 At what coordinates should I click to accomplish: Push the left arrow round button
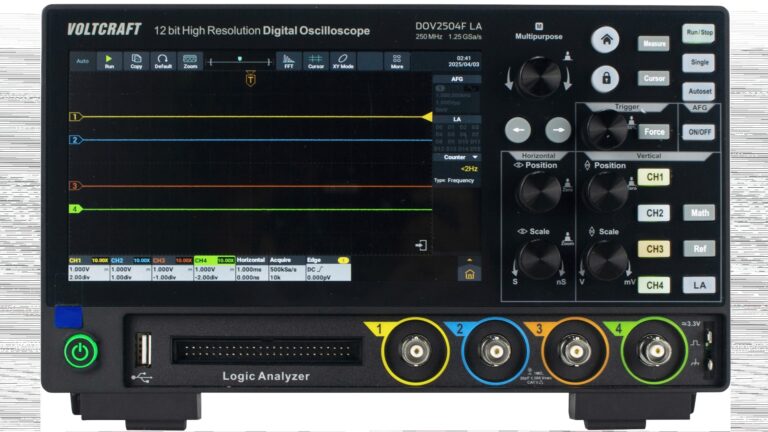tap(518, 130)
